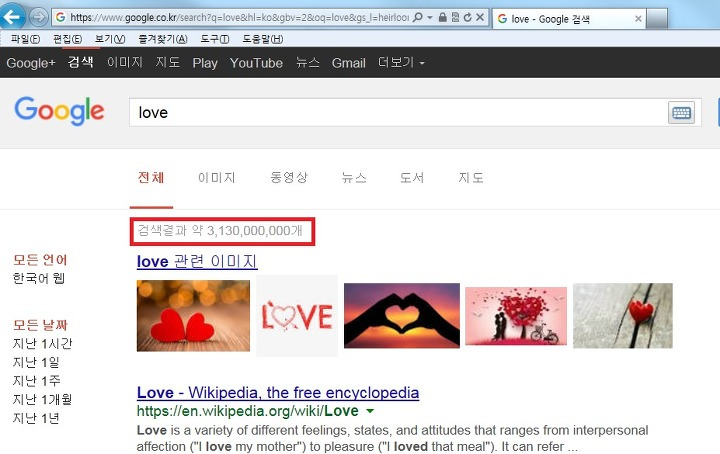Open the couple under heart tree thumbnail
Screen dimensions: 720x454
[516, 316]
